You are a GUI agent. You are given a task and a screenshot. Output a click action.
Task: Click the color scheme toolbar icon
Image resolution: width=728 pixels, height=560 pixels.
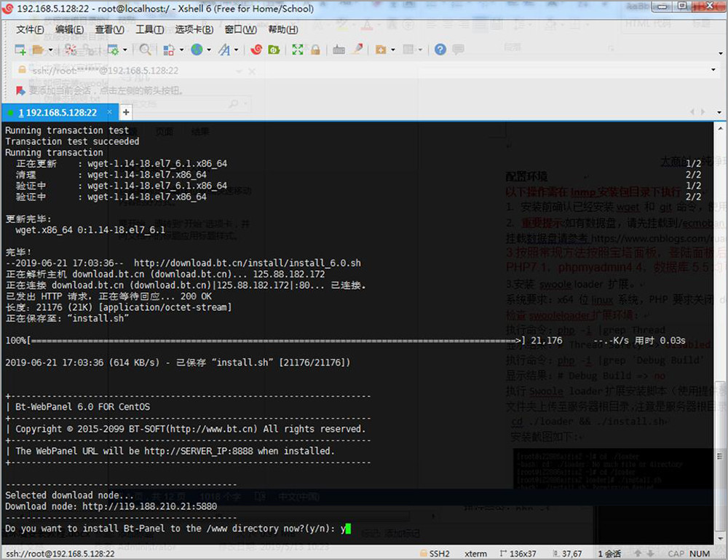tap(169, 50)
